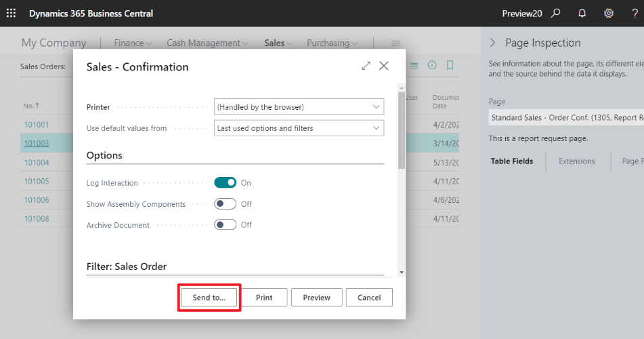Select the Extensions tab
644x339 pixels.
[577, 161]
